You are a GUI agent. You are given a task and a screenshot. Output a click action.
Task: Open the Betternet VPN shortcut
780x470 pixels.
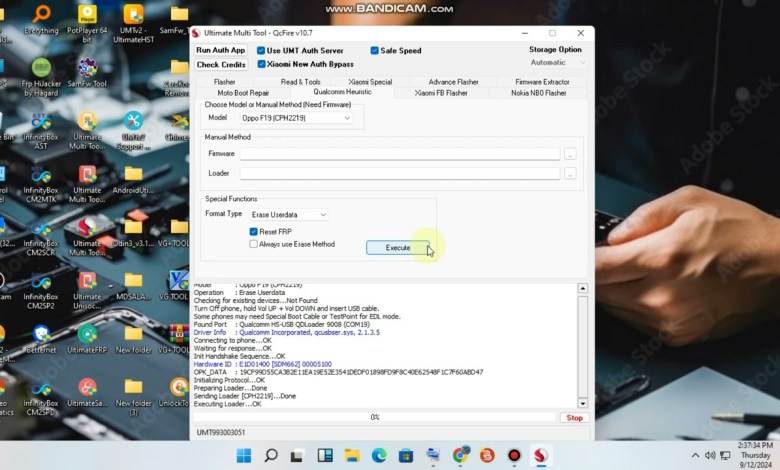coord(41,339)
